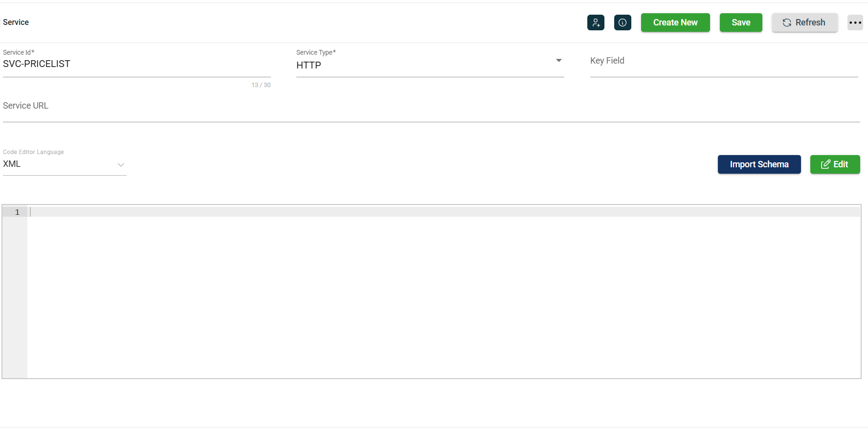Click the Edit button text
This screenshot has height=429, width=868.
(x=841, y=164)
